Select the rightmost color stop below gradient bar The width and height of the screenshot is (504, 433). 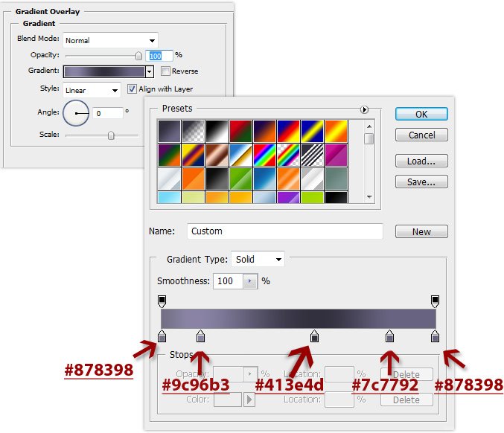coord(435,336)
